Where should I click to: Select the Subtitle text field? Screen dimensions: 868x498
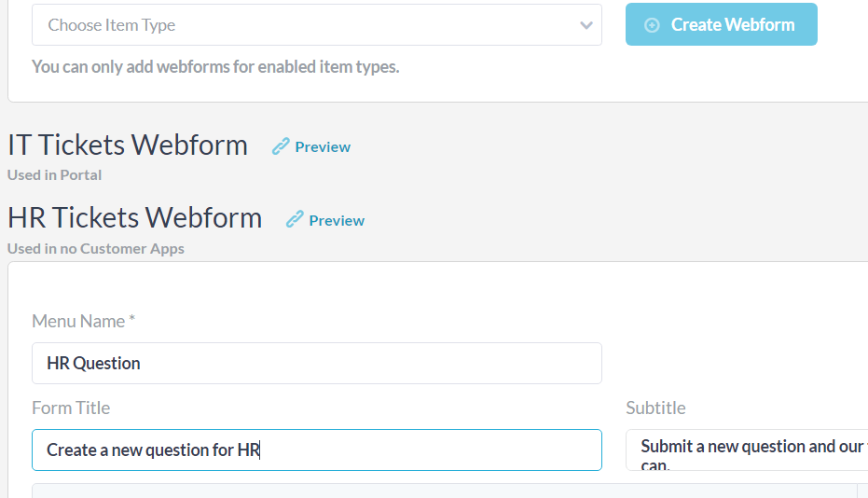coord(746,450)
